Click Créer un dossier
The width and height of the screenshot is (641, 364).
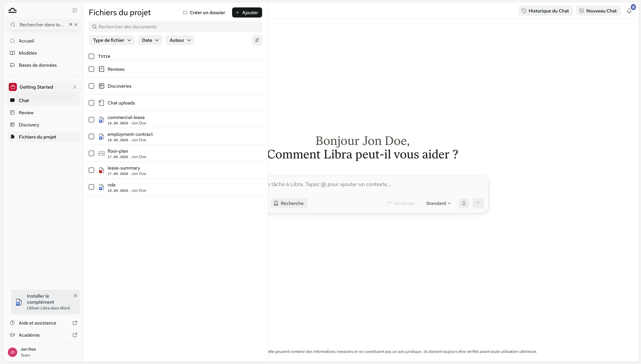204,12
